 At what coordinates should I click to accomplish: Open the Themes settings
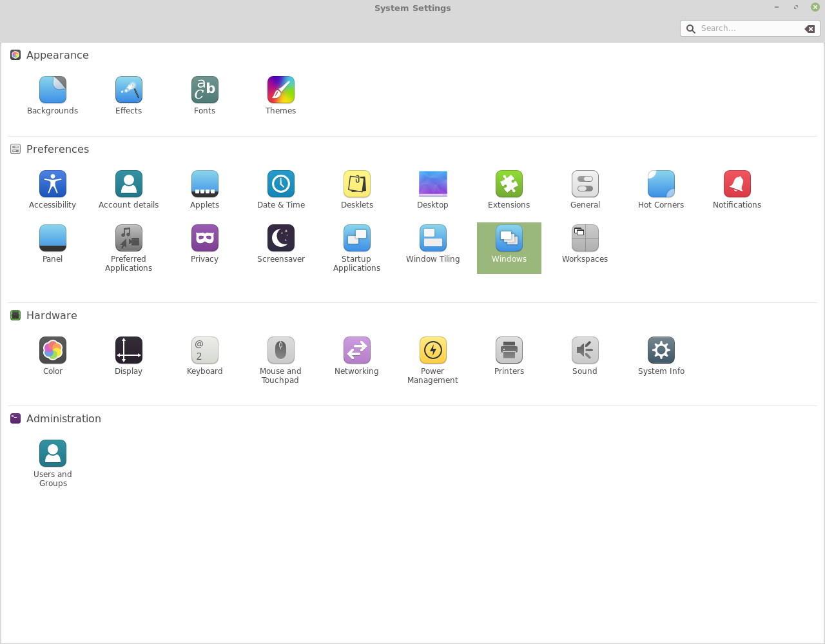[280, 93]
